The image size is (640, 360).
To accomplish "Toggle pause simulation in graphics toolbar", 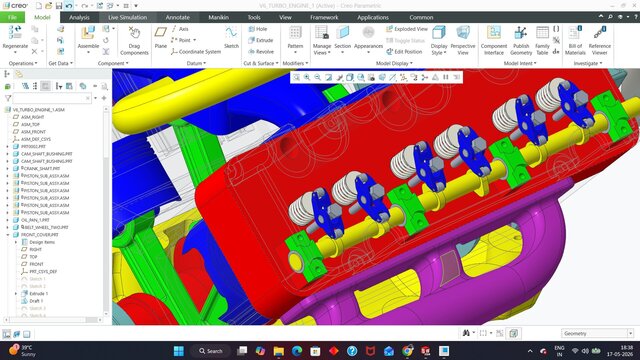I will pos(446,77).
